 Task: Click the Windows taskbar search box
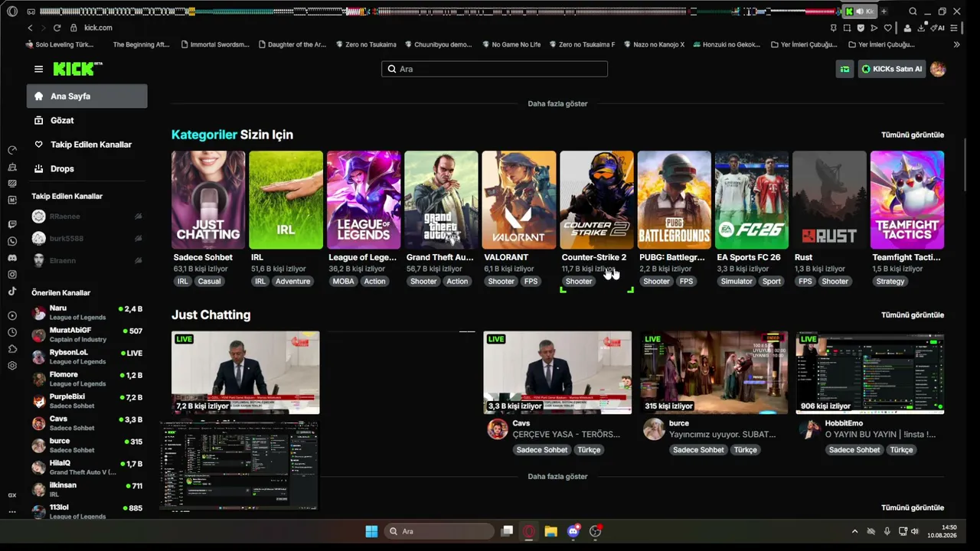(x=439, y=531)
